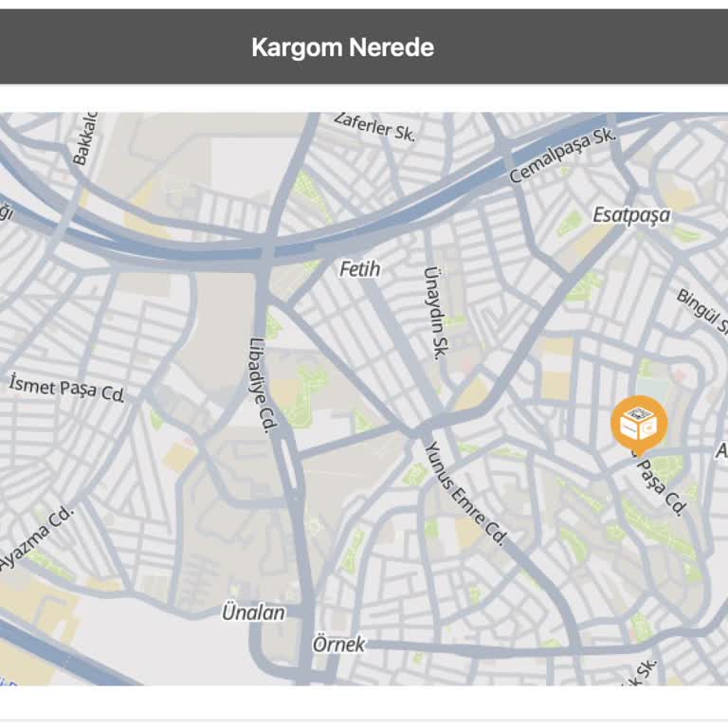The width and height of the screenshot is (728, 728).
Task: Select the Ünalan neighborhood label
Action: click(x=253, y=612)
